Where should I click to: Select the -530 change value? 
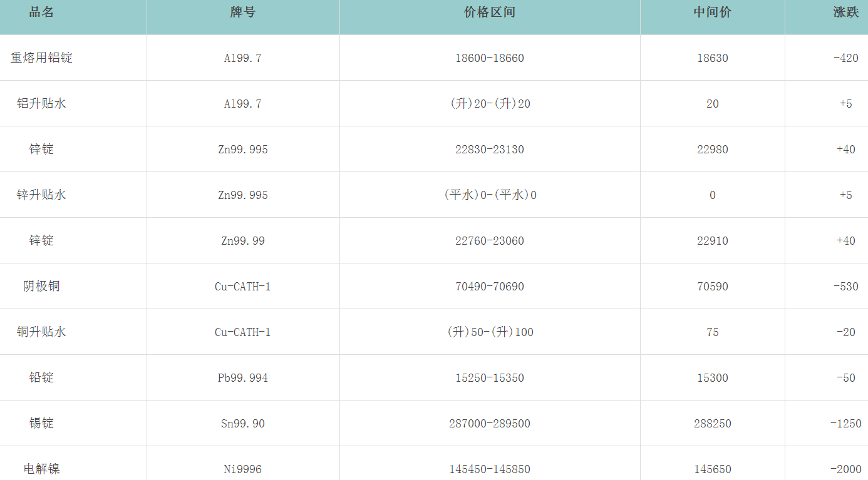click(845, 287)
